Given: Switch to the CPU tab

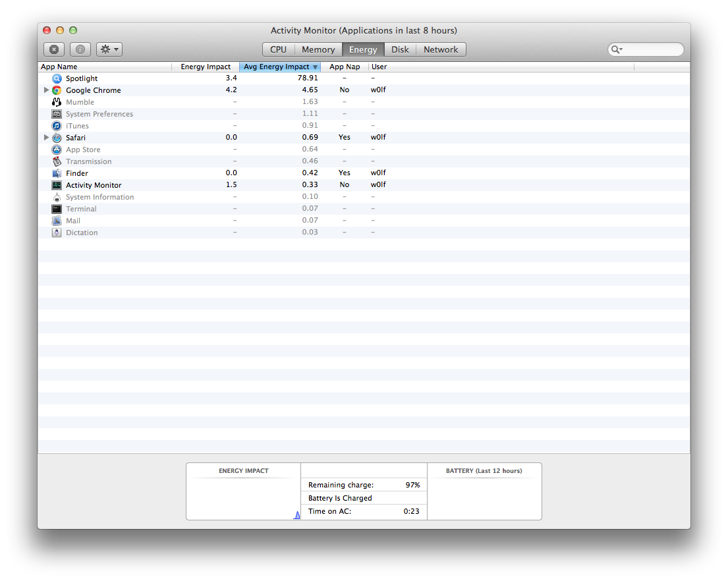Looking at the screenshot, I should [279, 49].
